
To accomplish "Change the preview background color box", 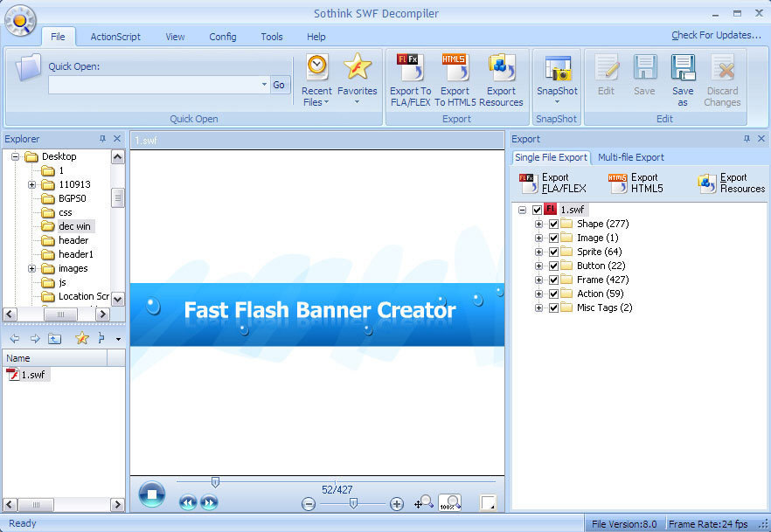I will pyautogui.click(x=487, y=502).
